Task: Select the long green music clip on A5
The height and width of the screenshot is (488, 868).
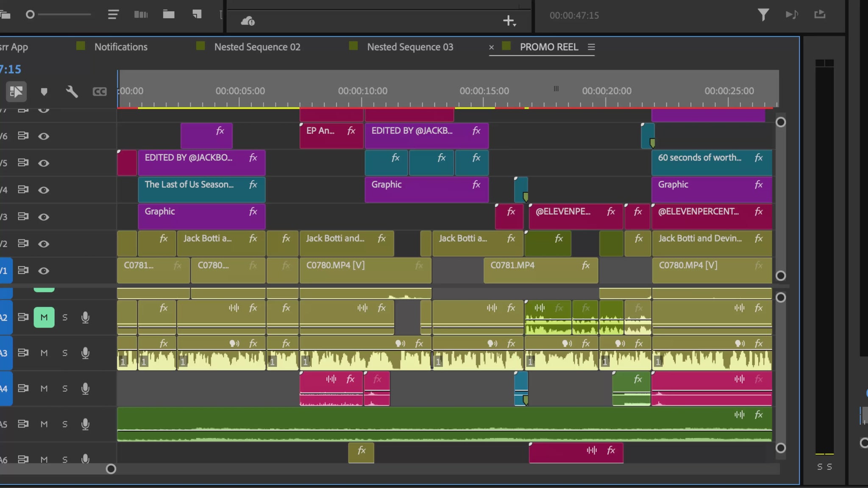Action: (x=444, y=424)
